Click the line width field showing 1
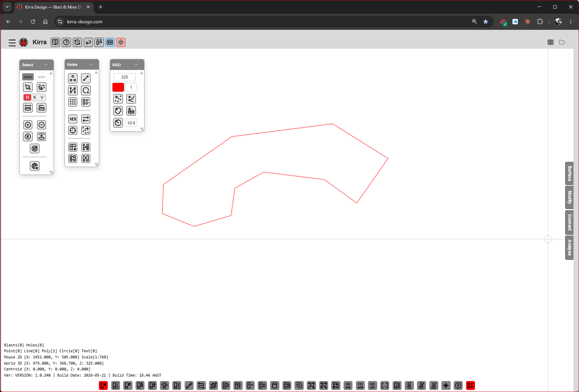The width and height of the screenshot is (579, 392). pyautogui.click(x=131, y=87)
